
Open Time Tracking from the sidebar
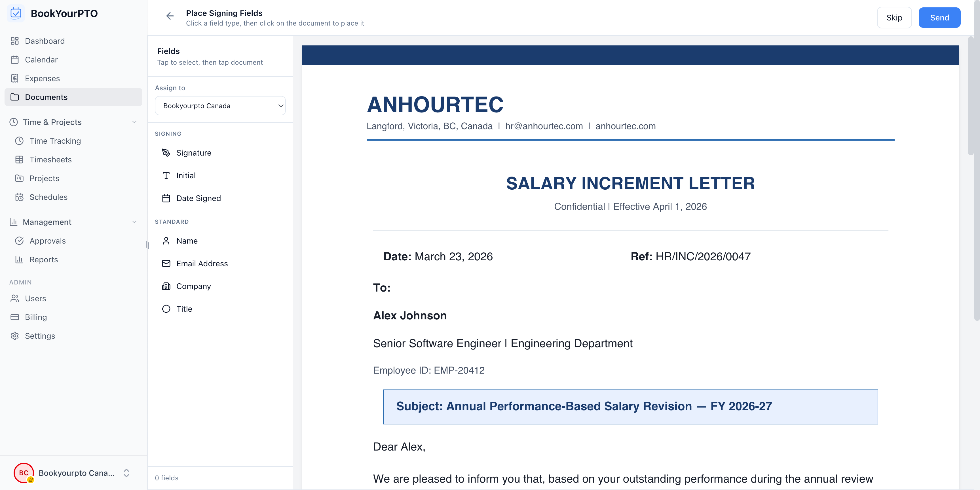tap(55, 141)
